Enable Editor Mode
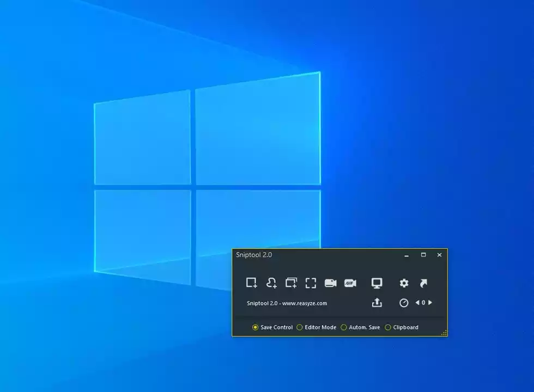 300,327
